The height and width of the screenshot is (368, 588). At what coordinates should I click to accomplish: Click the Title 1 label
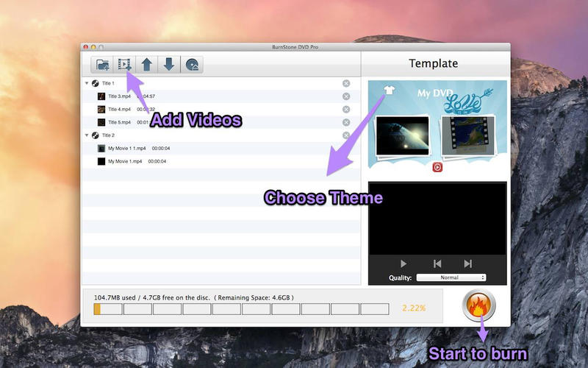point(108,83)
